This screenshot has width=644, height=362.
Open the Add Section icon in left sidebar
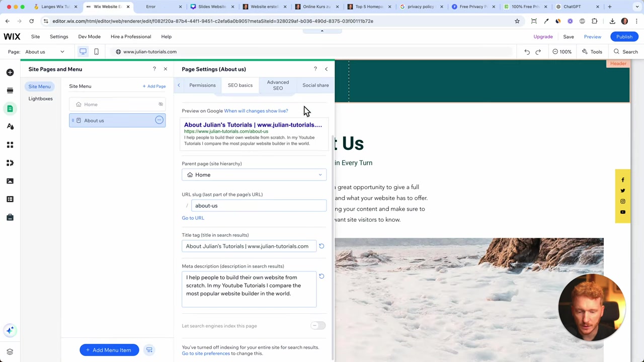(10, 90)
